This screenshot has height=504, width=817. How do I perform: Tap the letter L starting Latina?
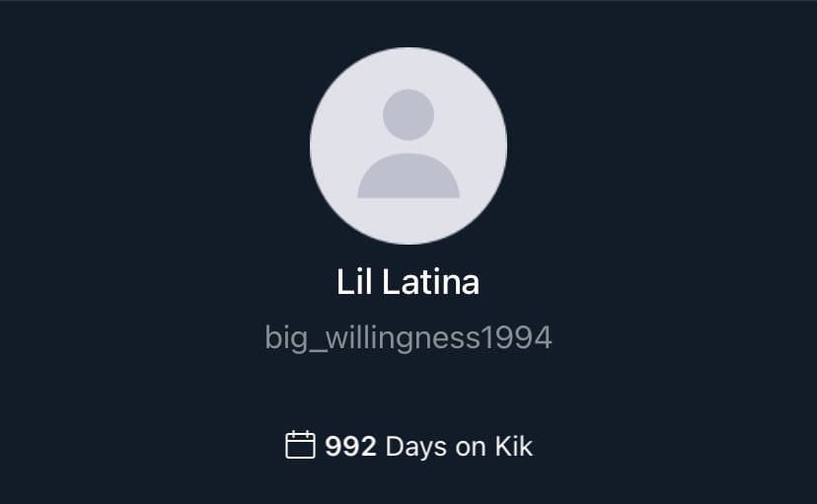click(x=391, y=282)
